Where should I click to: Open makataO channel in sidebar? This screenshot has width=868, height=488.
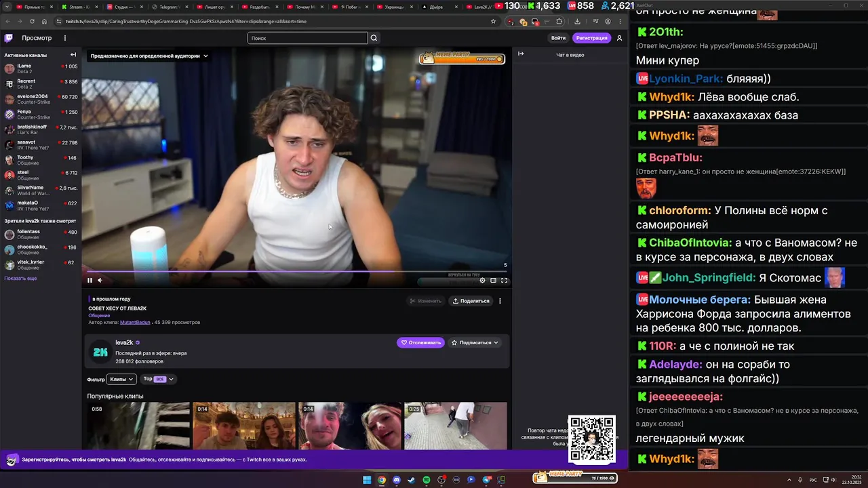point(41,205)
